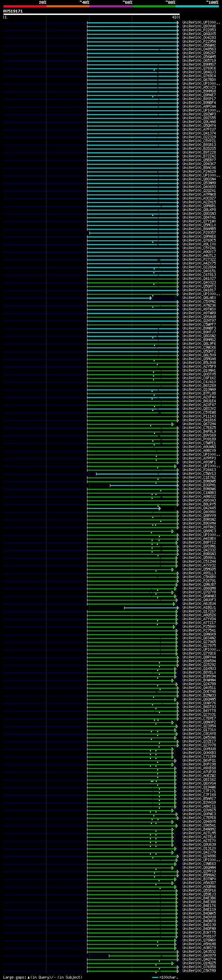Click the purple ~60% legend segment
Viewport: 222px width, 980px height.
111,6
